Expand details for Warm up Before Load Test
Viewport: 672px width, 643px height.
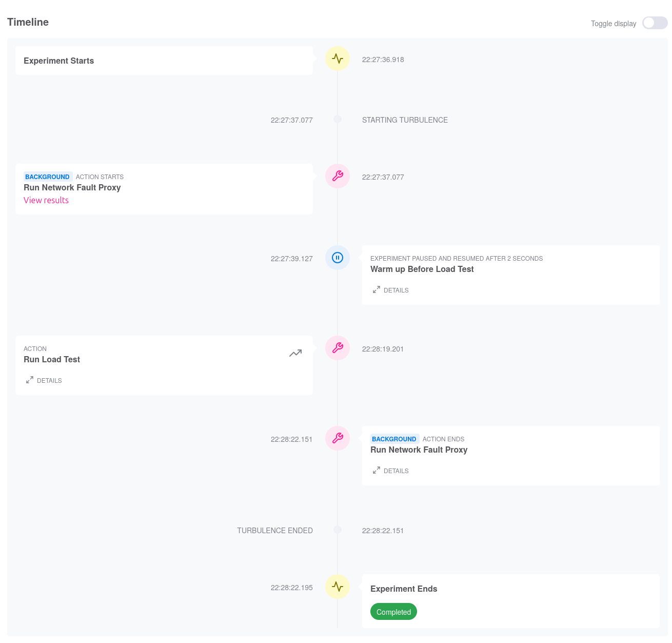tap(391, 290)
